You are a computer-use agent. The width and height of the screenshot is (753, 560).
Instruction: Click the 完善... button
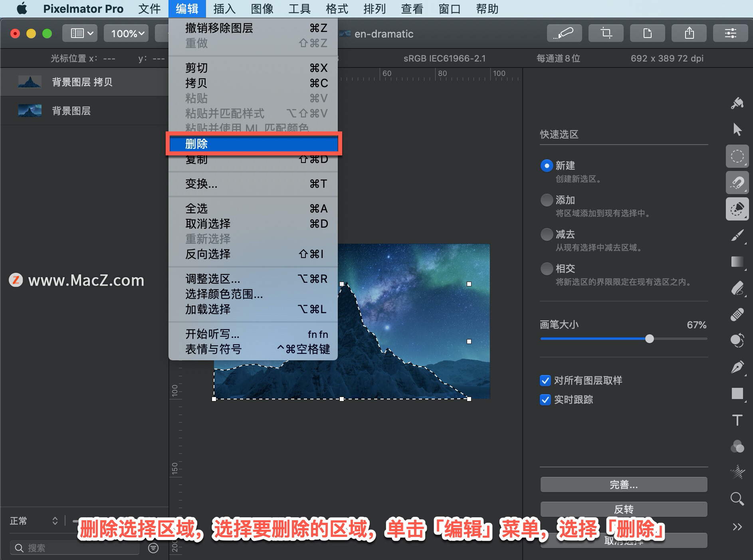click(623, 484)
